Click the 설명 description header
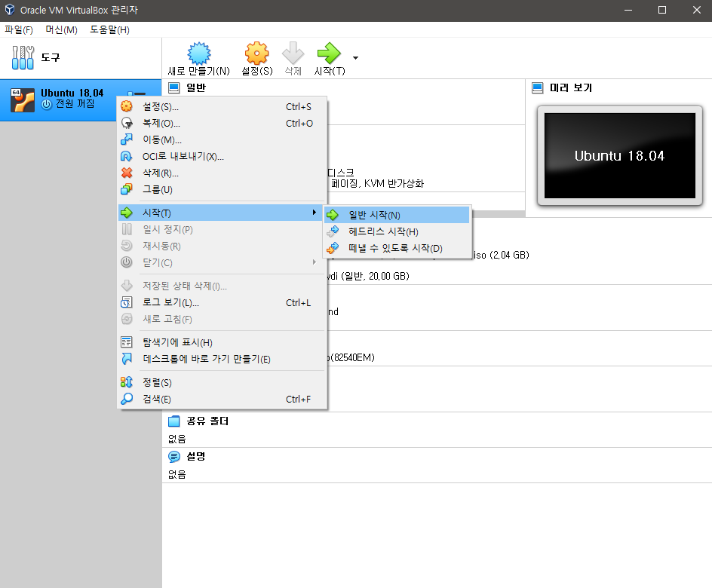This screenshot has height=588, width=712. (x=195, y=456)
